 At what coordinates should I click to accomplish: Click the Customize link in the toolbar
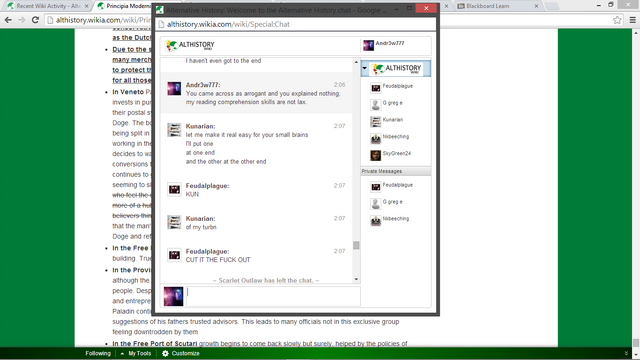click(185, 353)
